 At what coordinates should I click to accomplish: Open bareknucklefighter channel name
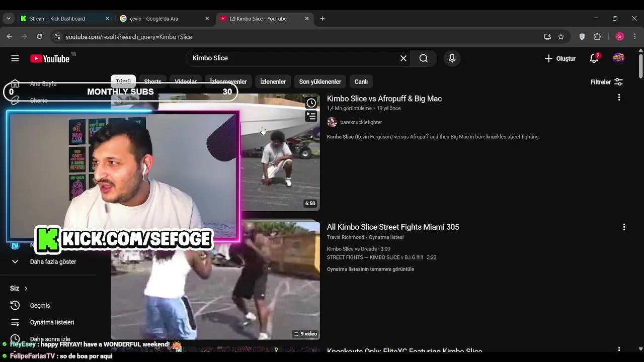pos(361,122)
